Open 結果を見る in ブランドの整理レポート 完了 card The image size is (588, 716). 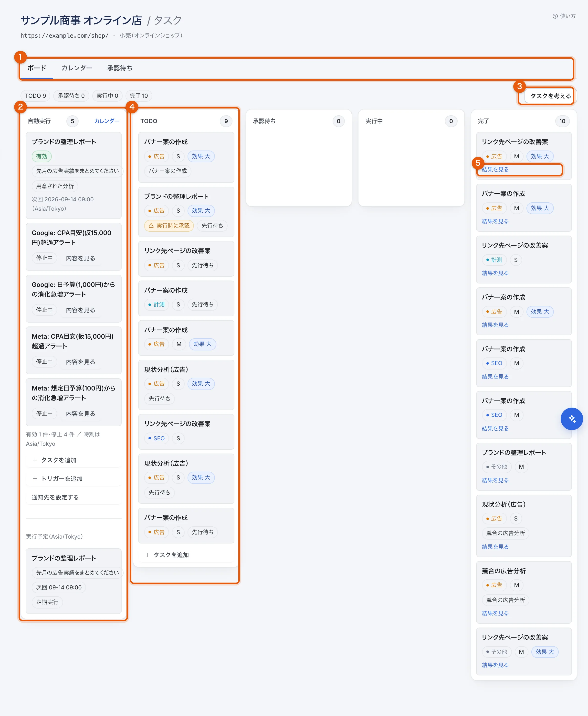(x=495, y=480)
